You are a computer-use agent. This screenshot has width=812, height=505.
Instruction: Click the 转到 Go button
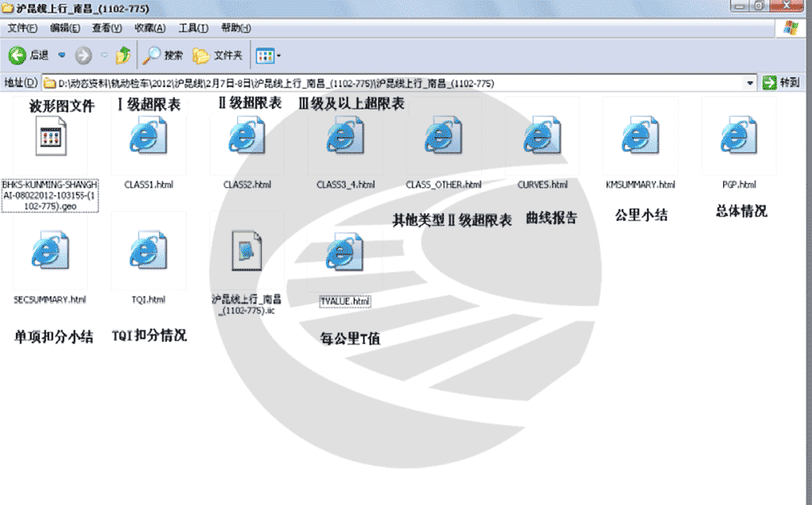pyautogui.click(x=781, y=82)
